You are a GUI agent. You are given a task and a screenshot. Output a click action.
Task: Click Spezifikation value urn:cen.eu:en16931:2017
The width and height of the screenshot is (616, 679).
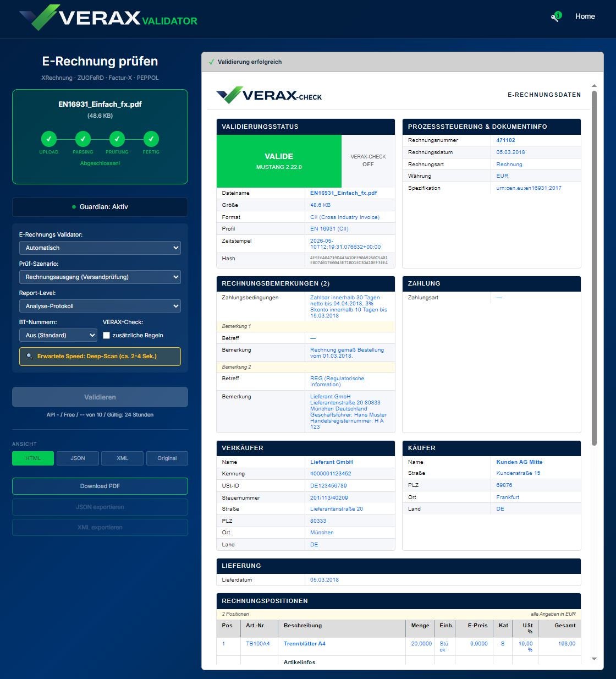tap(529, 188)
